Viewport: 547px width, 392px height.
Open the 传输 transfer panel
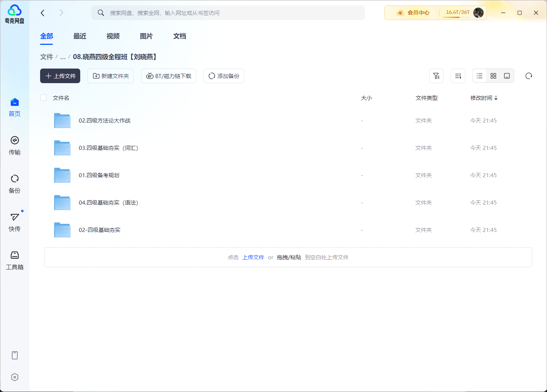tap(15, 145)
